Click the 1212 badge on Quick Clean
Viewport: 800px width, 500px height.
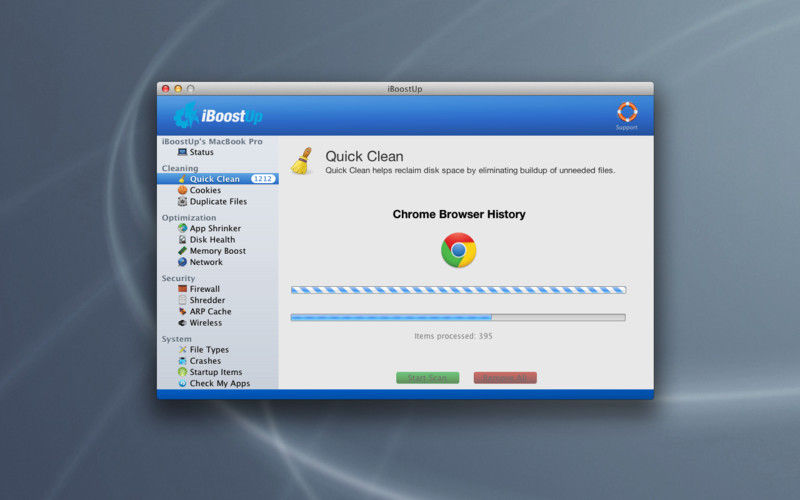(263, 179)
